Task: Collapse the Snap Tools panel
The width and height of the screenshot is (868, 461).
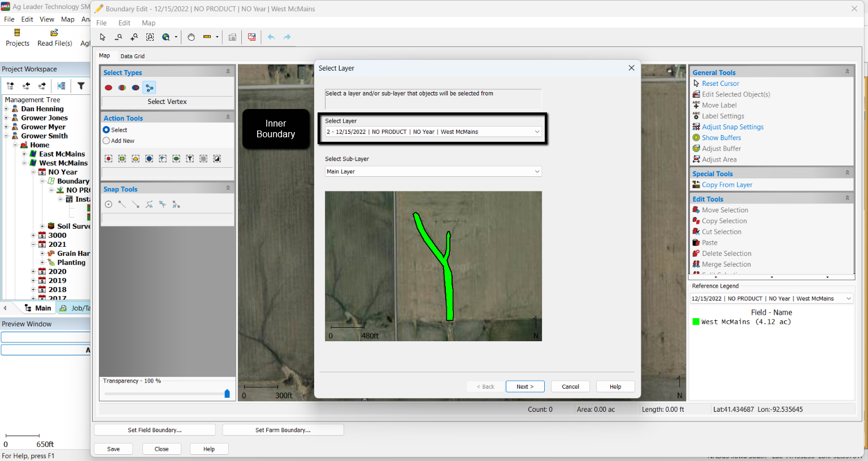Action: point(228,188)
